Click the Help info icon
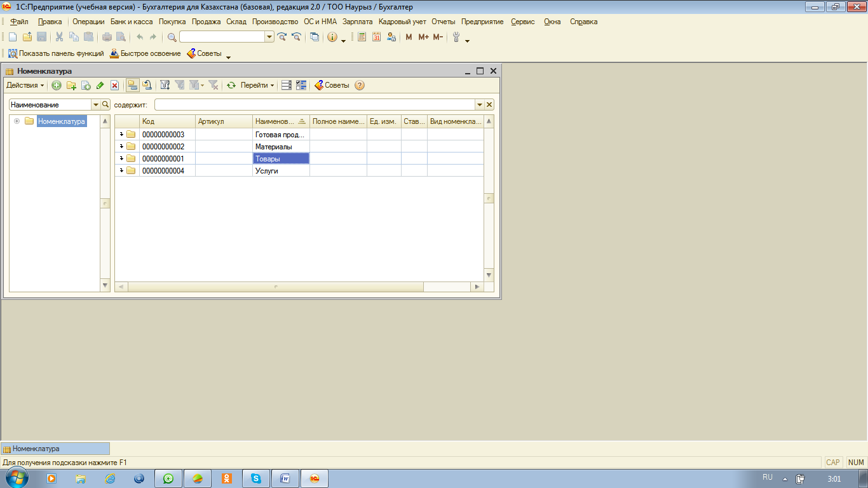Screen dimensions: 868x488 [x=332, y=37]
